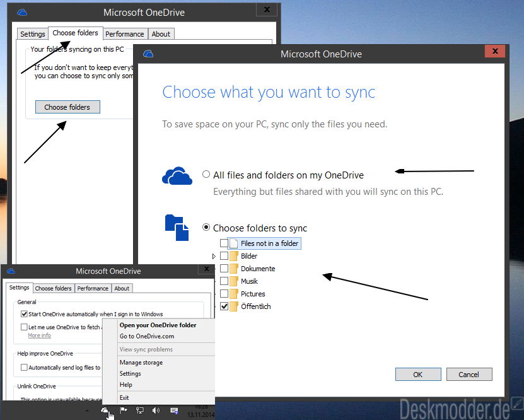Screen dimensions: 524x420
Task: Click the blue folders icon beside Choose folders
Action: (177, 228)
